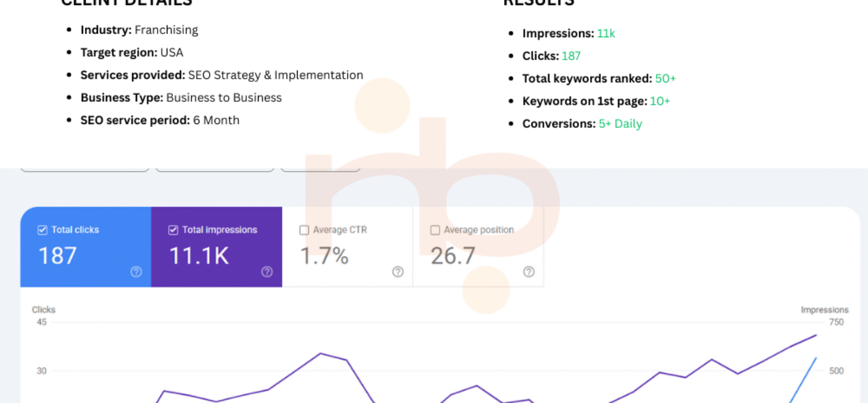Screen dimensions: 868x403
Task: Click the Impressions axis label on chart
Action: tap(825, 310)
